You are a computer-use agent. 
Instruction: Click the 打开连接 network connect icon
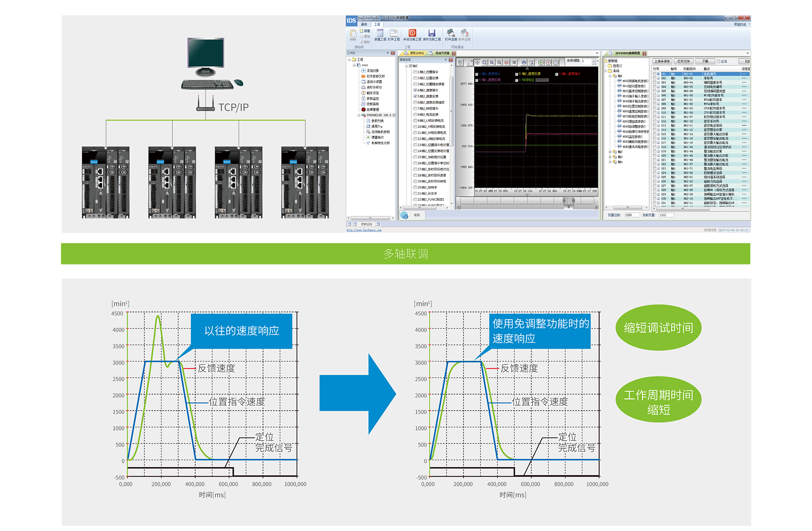[451, 33]
